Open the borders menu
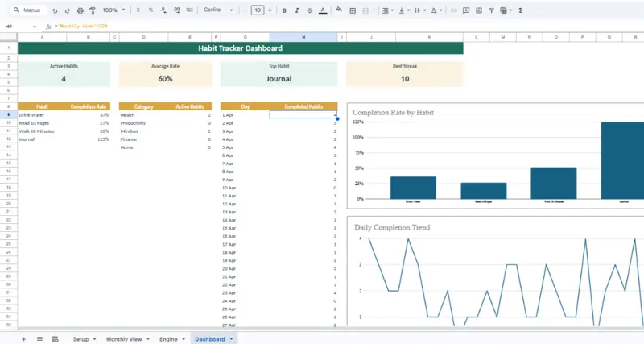This screenshot has height=344, width=644. pos(353,10)
